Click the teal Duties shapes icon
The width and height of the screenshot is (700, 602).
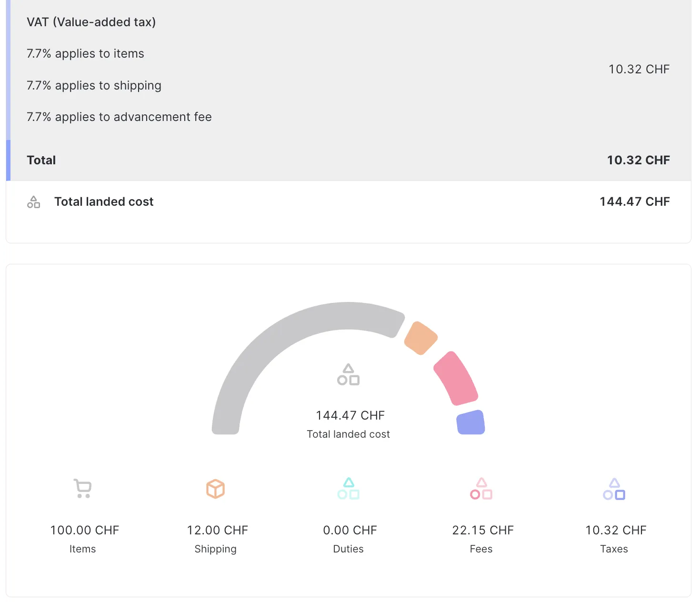[348, 489]
